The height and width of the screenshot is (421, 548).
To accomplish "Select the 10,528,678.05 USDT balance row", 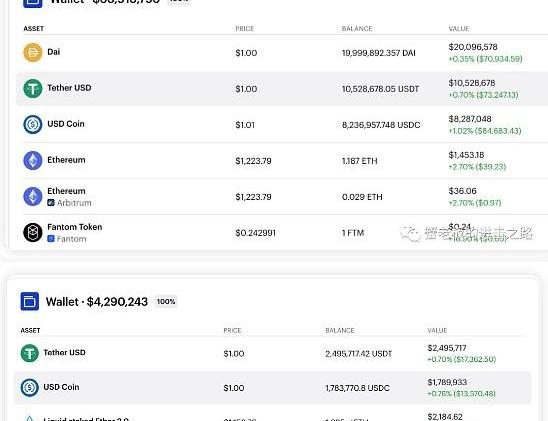I will (x=282, y=88).
